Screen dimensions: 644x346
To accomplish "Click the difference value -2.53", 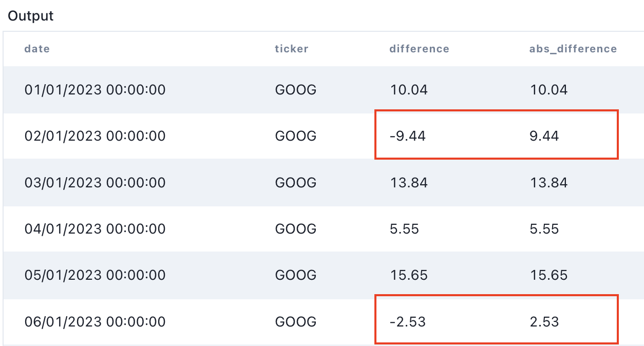I will (408, 322).
